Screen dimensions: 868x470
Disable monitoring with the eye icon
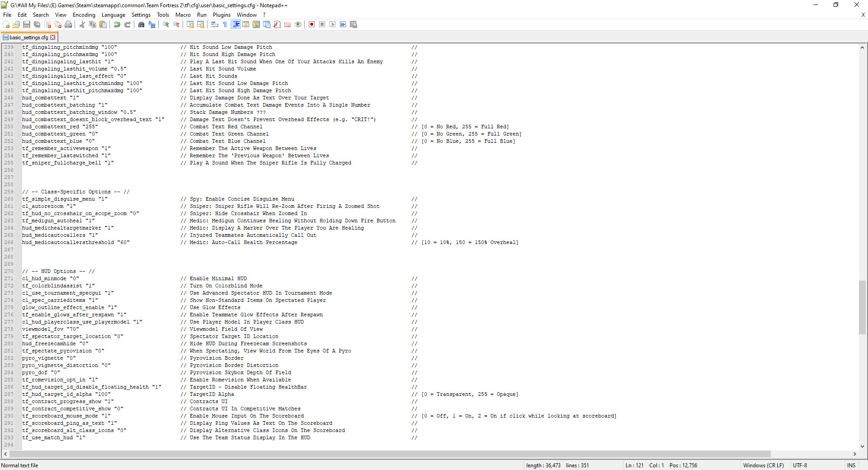[x=298, y=24]
